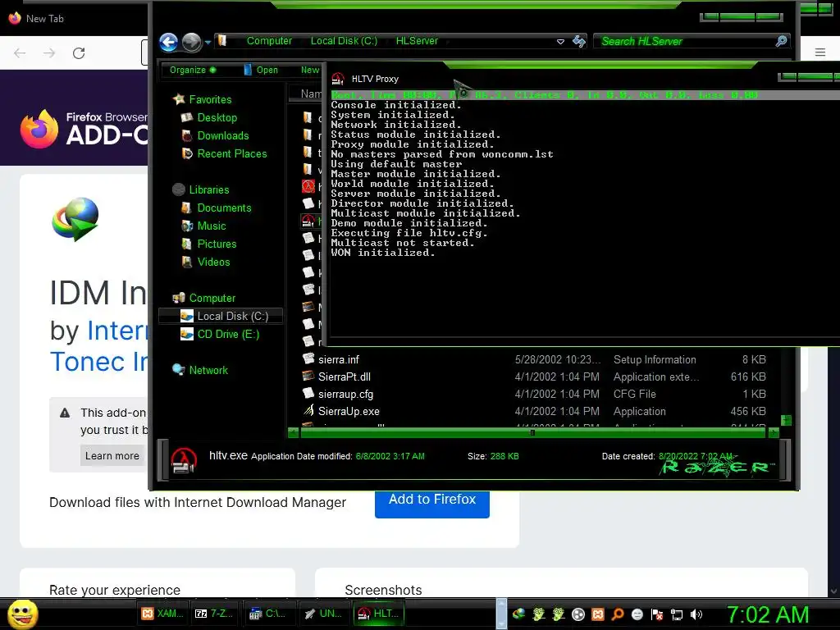Select HLServer in address breadcrumb
The width and height of the screenshot is (840, 630).
tap(417, 41)
